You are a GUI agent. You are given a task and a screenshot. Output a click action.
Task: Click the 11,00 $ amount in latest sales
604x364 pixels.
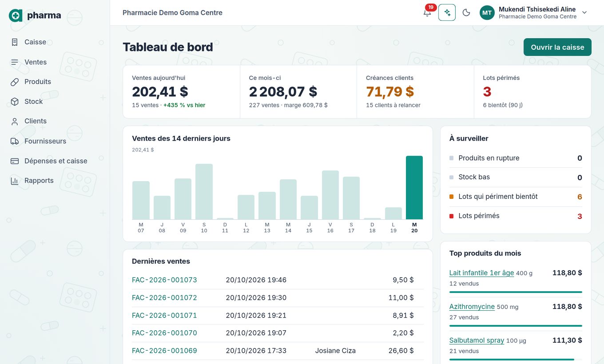[401, 298]
